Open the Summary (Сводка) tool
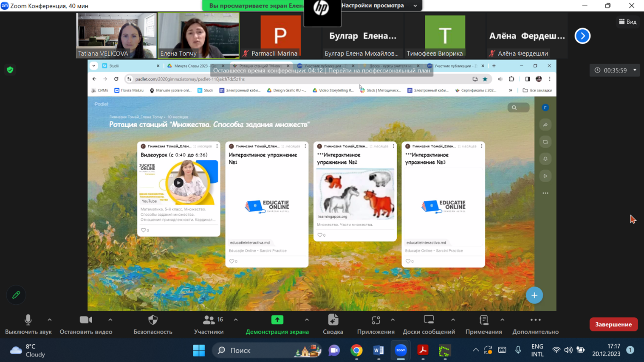 333,320
